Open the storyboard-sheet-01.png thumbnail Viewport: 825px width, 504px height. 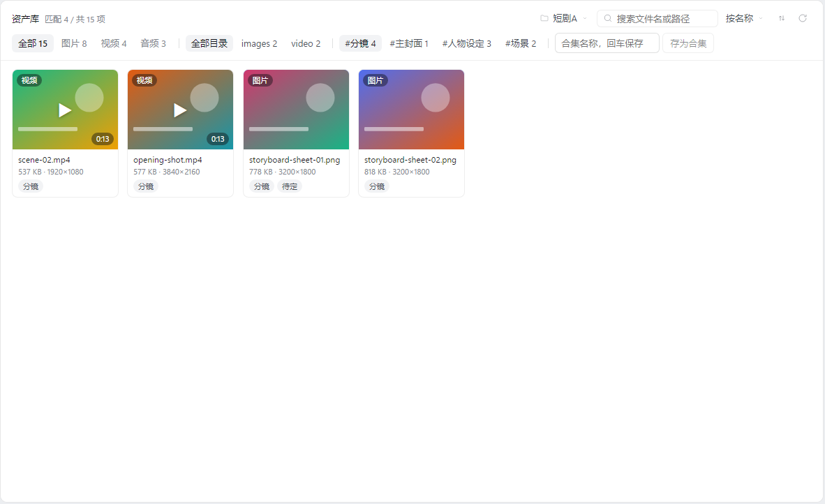[x=296, y=110]
